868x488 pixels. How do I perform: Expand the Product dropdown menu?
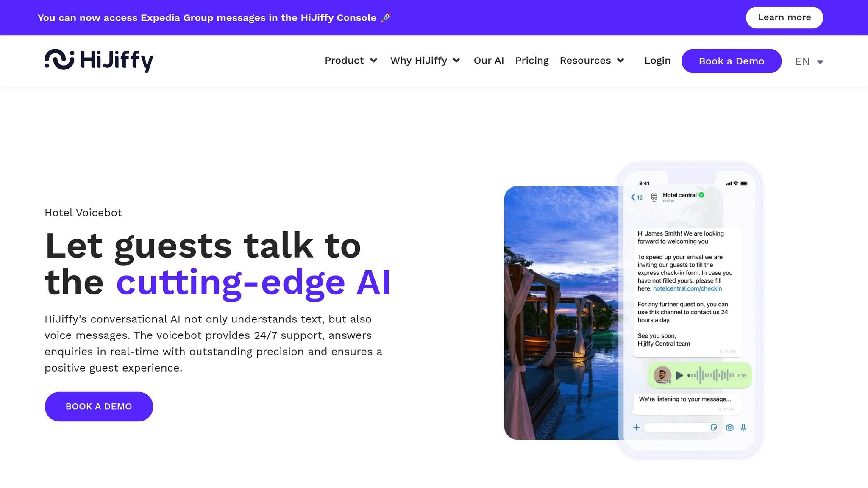point(351,61)
